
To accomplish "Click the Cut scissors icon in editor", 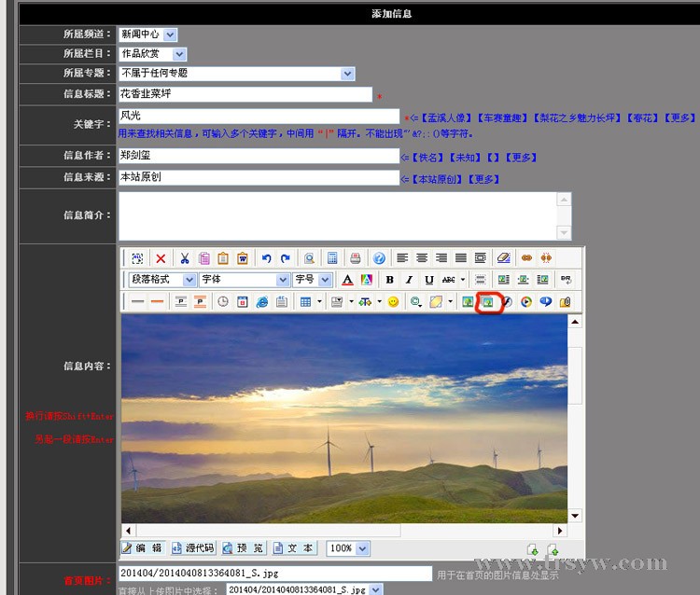I will pyautogui.click(x=185, y=258).
